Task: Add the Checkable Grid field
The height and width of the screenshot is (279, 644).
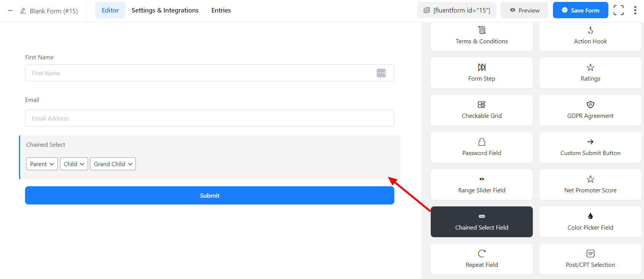Action: (x=482, y=110)
